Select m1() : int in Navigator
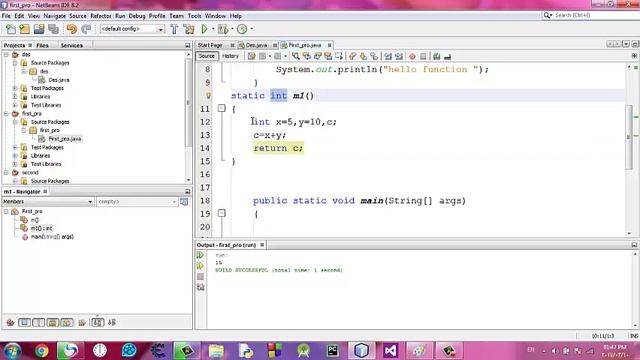640x360 pixels. tap(42, 228)
